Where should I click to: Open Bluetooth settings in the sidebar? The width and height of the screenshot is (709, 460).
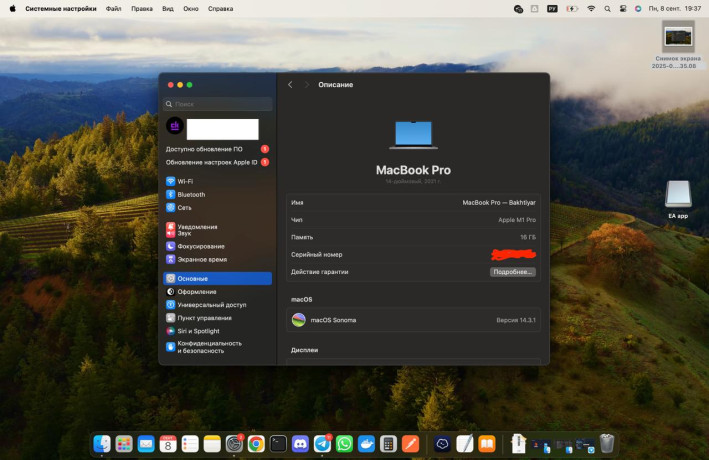pyautogui.click(x=218, y=194)
